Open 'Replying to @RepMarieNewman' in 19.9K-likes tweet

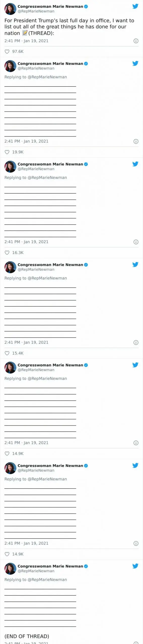(36, 77)
